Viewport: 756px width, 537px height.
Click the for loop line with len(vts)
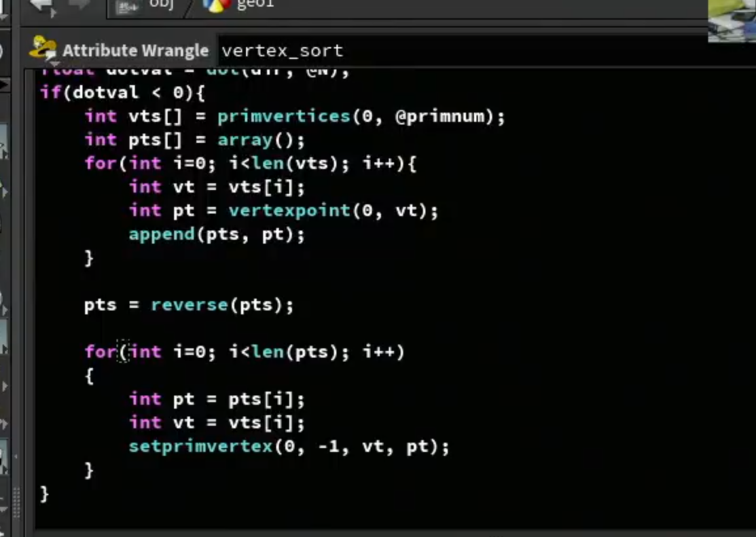point(251,164)
